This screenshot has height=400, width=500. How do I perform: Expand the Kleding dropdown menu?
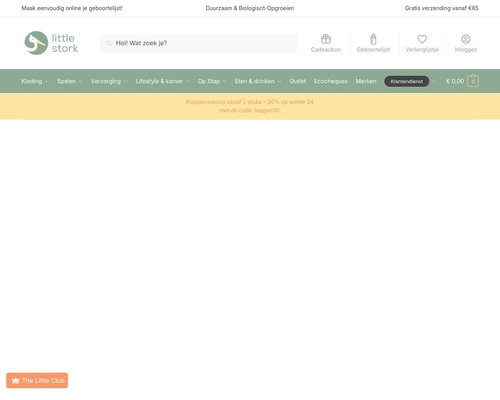[35, 81]
